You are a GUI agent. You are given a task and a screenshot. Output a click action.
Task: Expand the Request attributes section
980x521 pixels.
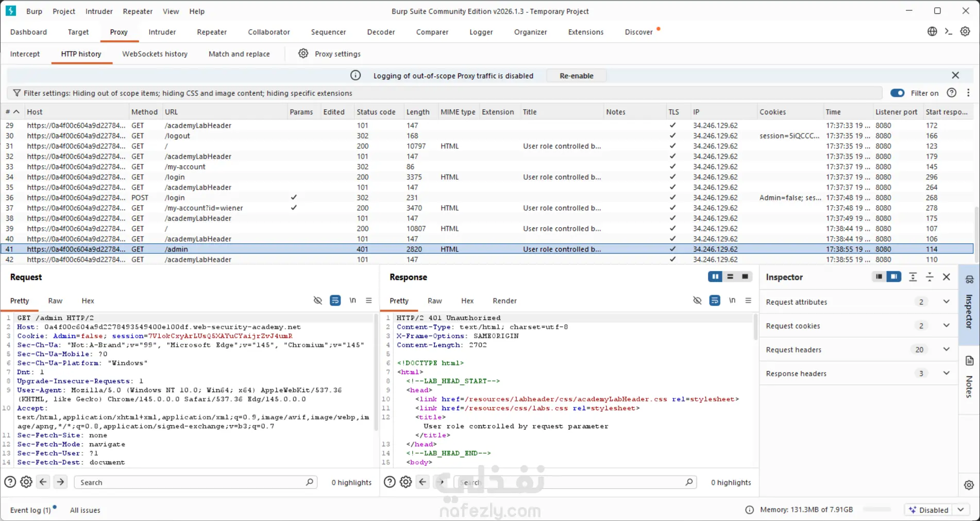[x=946, y=301]
